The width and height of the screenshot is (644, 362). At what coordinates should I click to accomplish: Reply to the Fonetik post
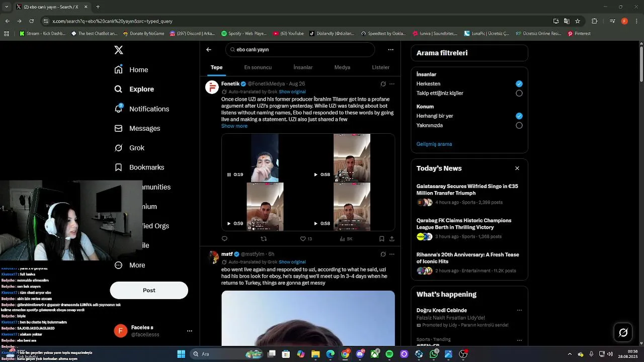[224, 239]
